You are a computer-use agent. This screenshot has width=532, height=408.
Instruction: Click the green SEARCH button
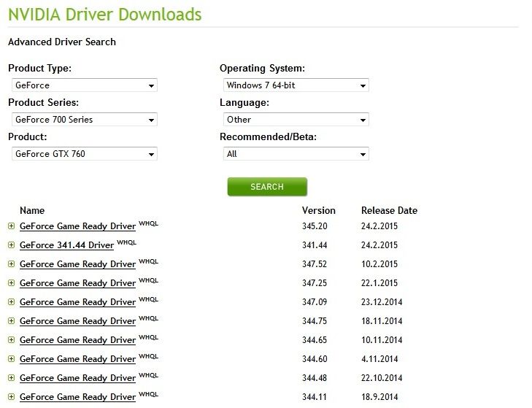[267, 187]
